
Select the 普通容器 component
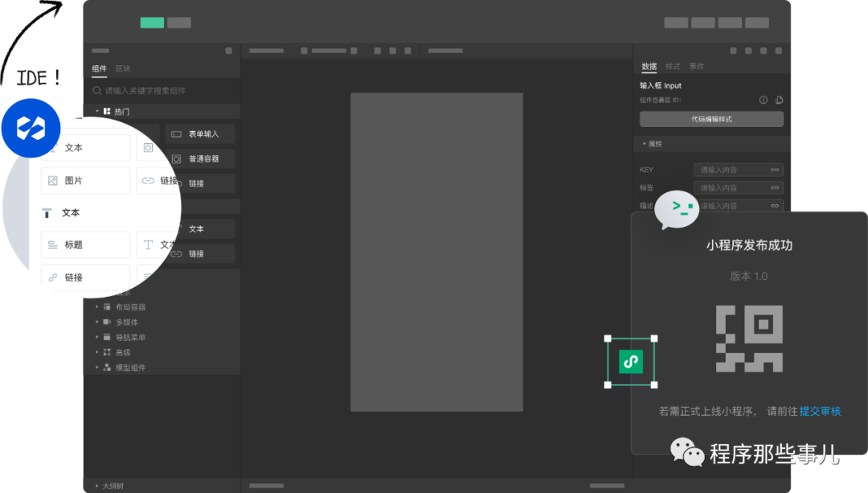pos(200,158)
